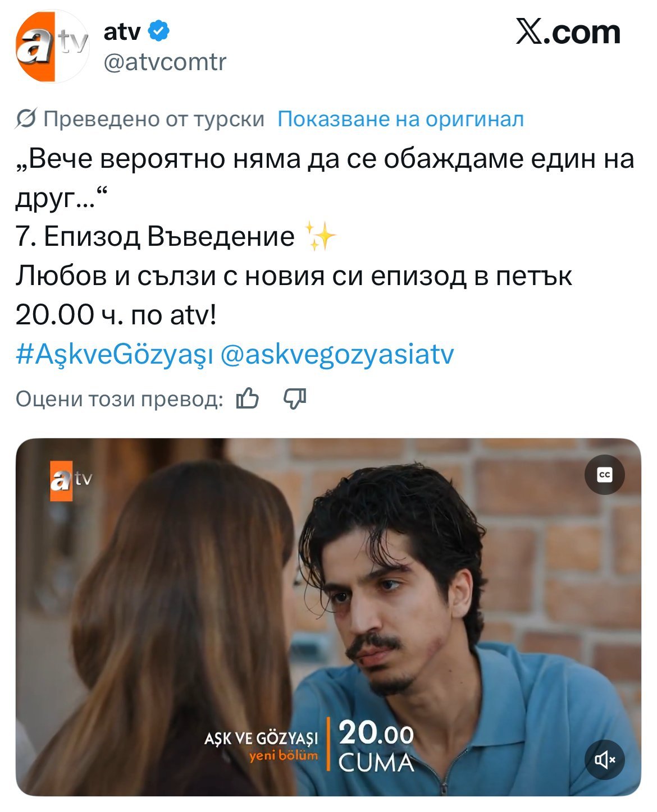Click the atv account name
Screen dimensions: 657x812
tap(122, 32)
